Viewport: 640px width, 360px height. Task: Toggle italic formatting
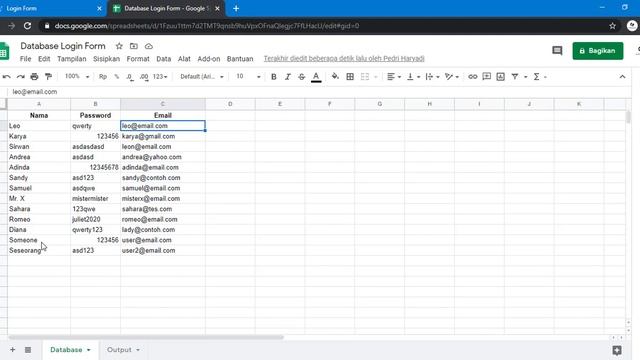(x=288, y=77)
